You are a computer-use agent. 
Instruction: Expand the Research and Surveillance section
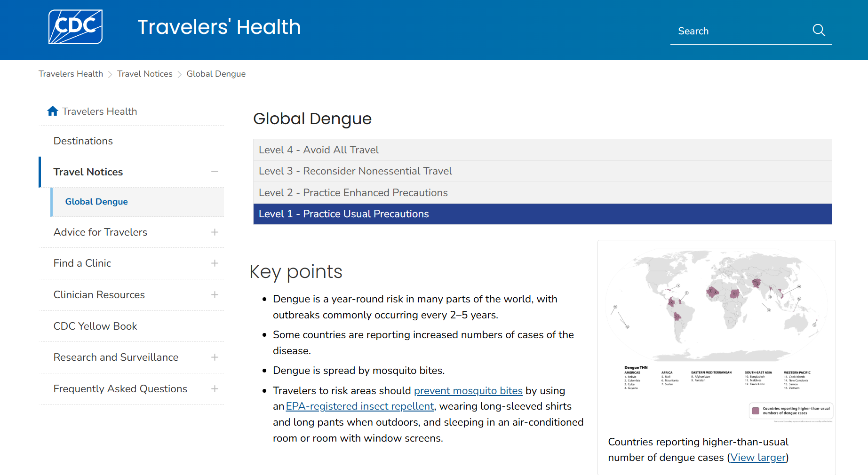(215, 357)
